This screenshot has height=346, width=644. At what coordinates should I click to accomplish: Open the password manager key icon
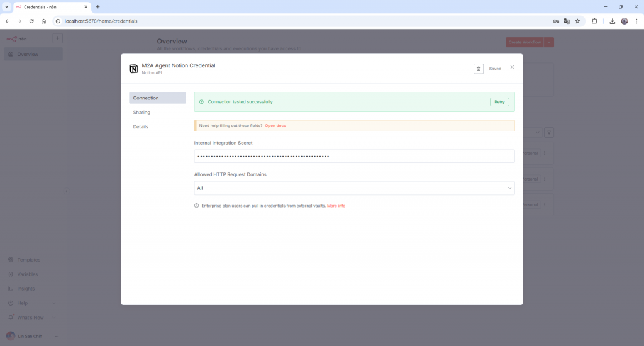(x=556, y=21)
